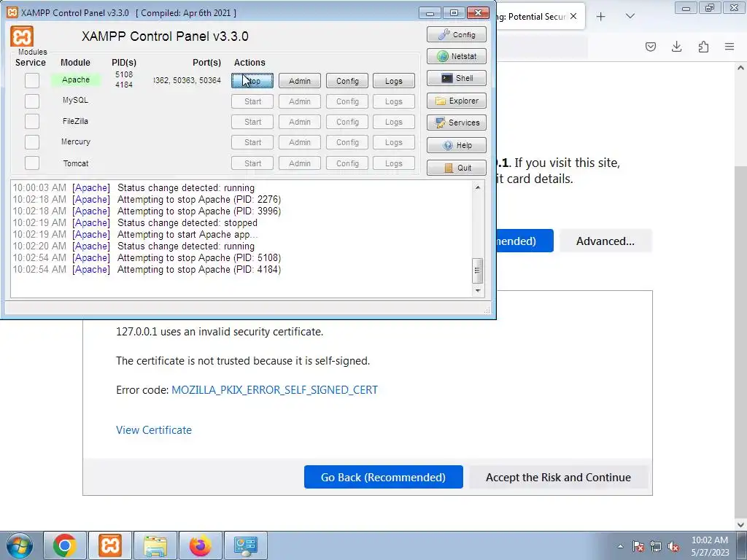This screenshot has height=560, width=747.
Task: Click log line 'Attempting to stop Apache (PID: 4184)'
Action: point(199,270)
